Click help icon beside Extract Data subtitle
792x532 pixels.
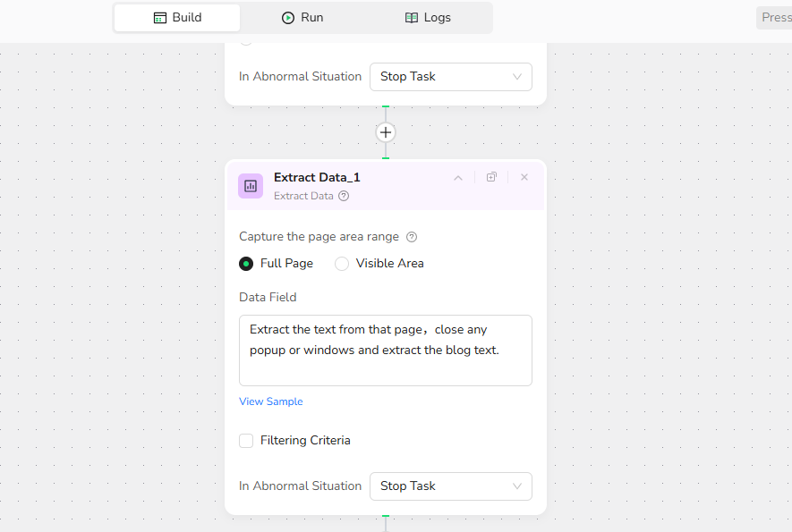point(344,196)
